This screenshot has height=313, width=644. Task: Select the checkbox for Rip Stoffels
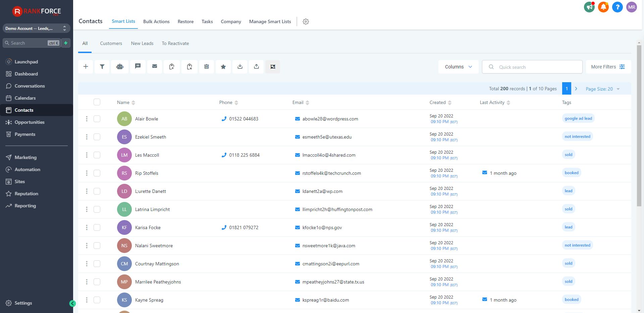(97, 173)
